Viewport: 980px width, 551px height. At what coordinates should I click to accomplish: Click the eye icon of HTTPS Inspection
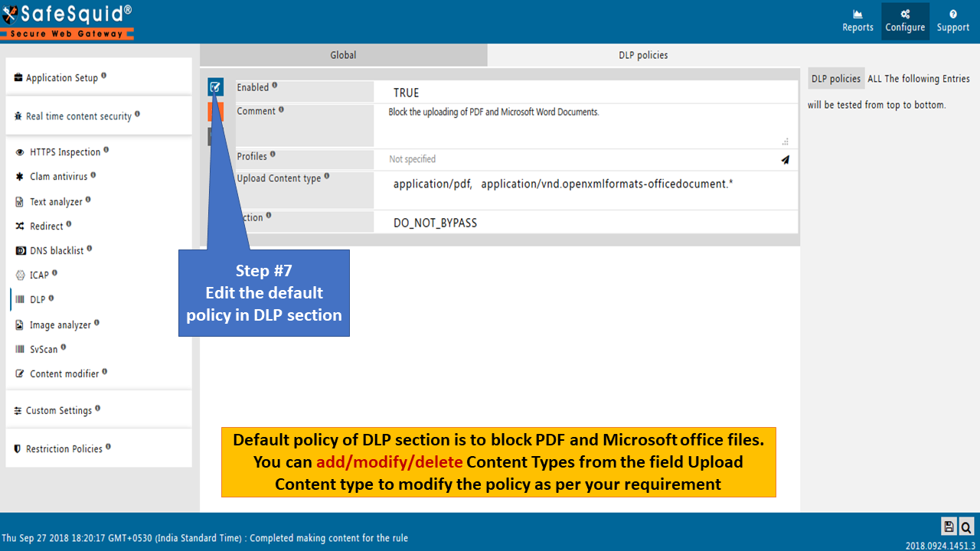[20, 152]
